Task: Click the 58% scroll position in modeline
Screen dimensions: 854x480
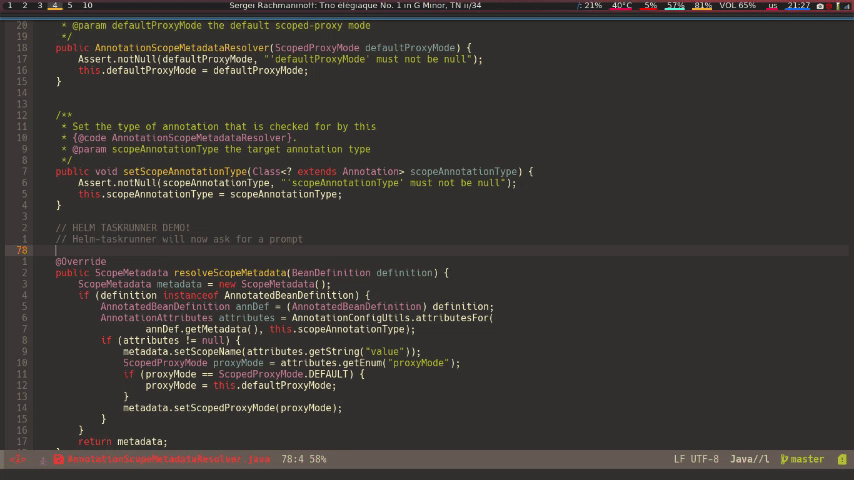Action: 318,459
